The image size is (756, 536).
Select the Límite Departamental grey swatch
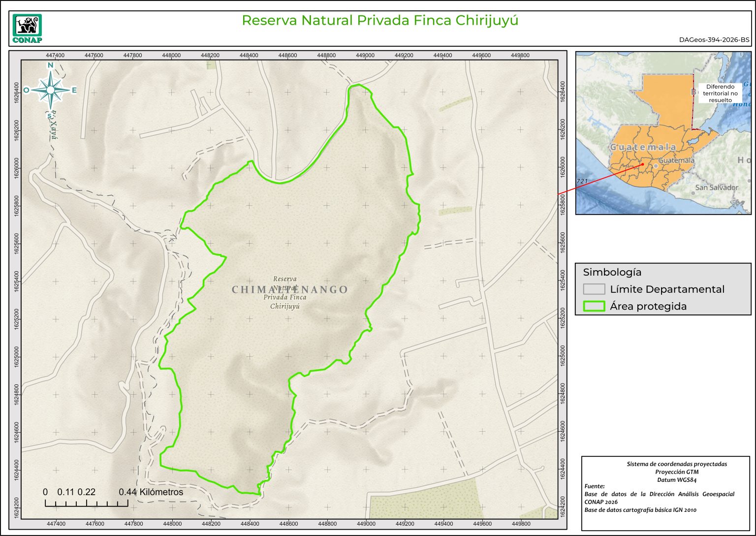[x=594, y=289]
